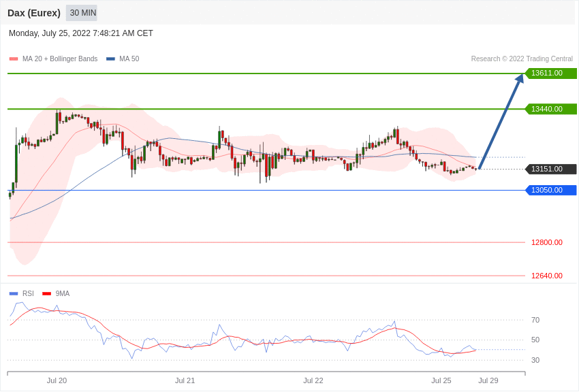Click the red MA 20 Bollinger legend swatch
This screenshot has width=579, height=392.
point(14,59)
